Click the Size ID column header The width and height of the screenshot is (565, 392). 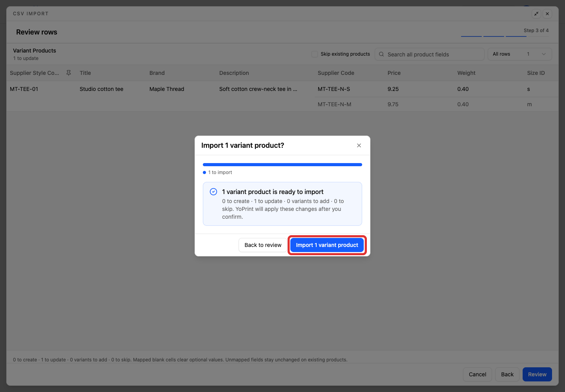pyautogui.click(x=536, y=73)
